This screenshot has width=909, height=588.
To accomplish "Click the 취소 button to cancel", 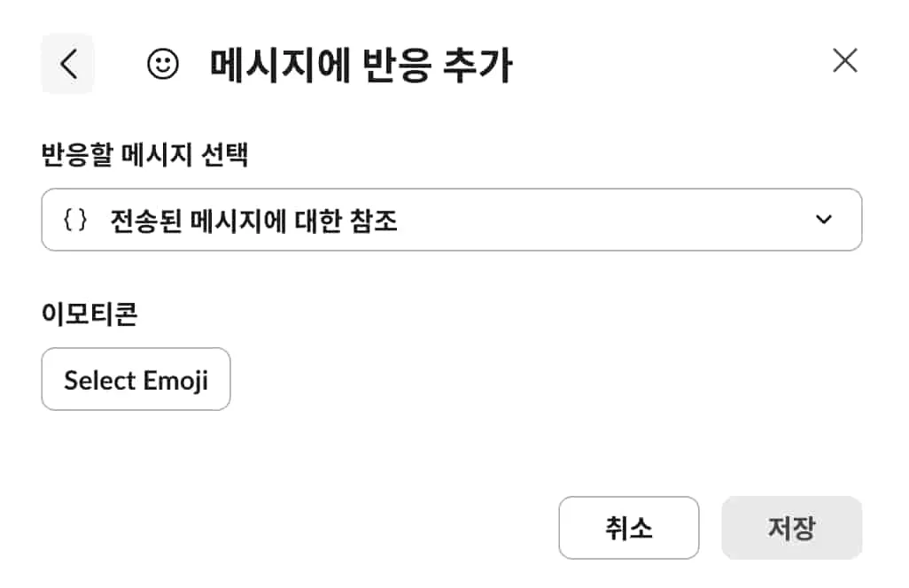I will pos(629,528).
